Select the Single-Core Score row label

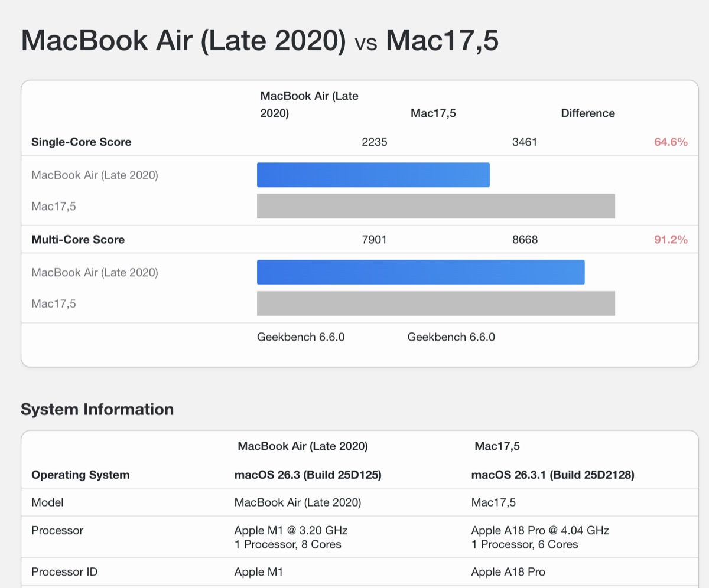[x=80, y=142]
